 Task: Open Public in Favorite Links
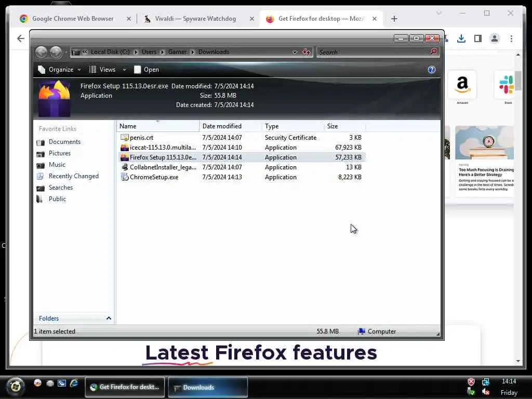pyautogui.click(x=57, y=199)
